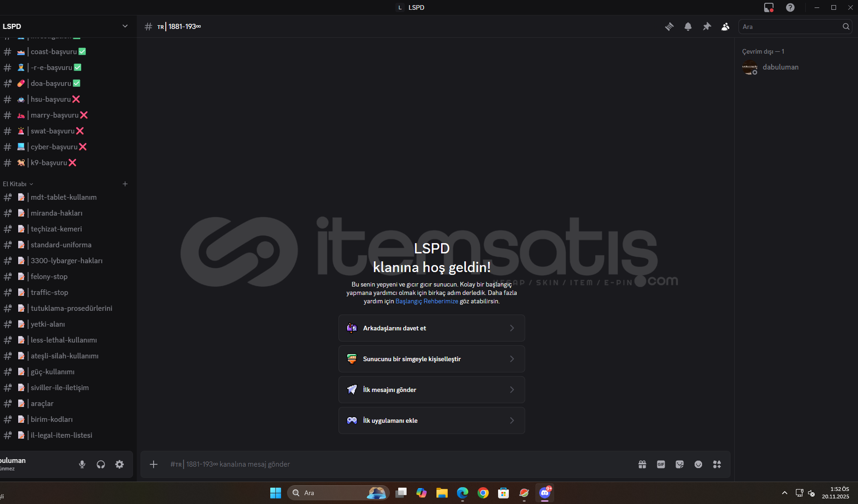The image size is (858, 504).
Task: Open the Apps launcher icon in message bar
Action: pos(717,464)
